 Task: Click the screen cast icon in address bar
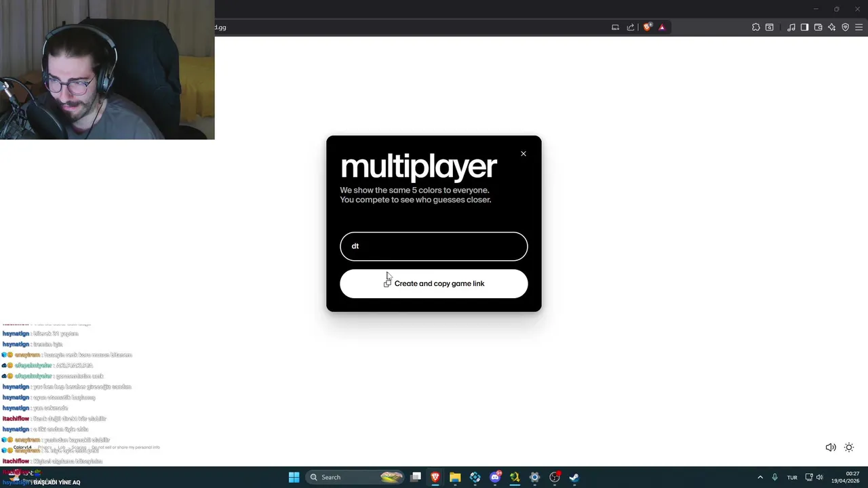click(615, 27)
